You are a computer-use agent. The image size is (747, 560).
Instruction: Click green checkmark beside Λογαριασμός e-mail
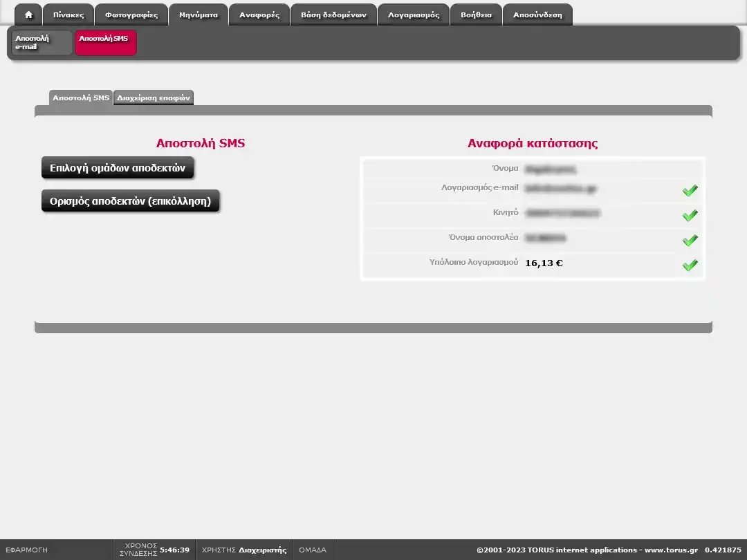690,191
